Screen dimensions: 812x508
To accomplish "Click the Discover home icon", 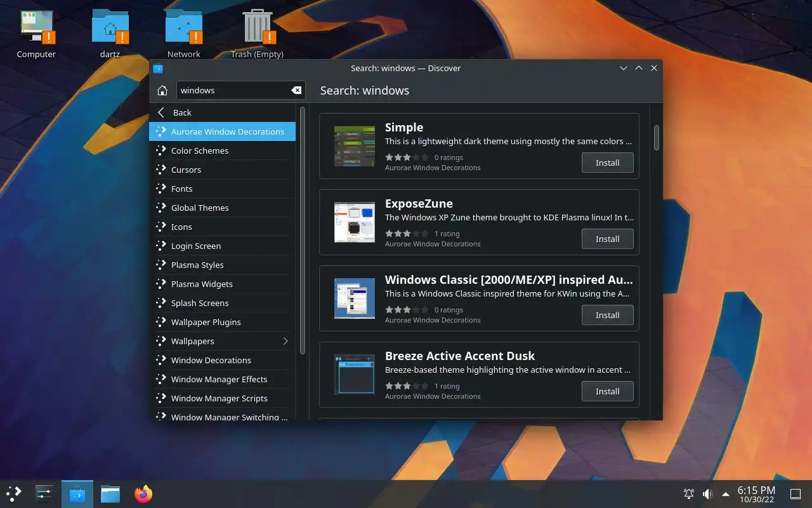I will point(162,90).
